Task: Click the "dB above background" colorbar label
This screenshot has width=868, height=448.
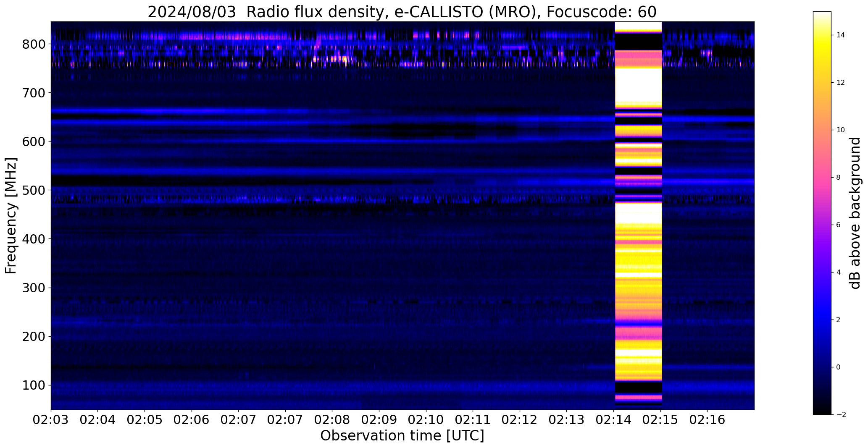Action: click(855, 213)
